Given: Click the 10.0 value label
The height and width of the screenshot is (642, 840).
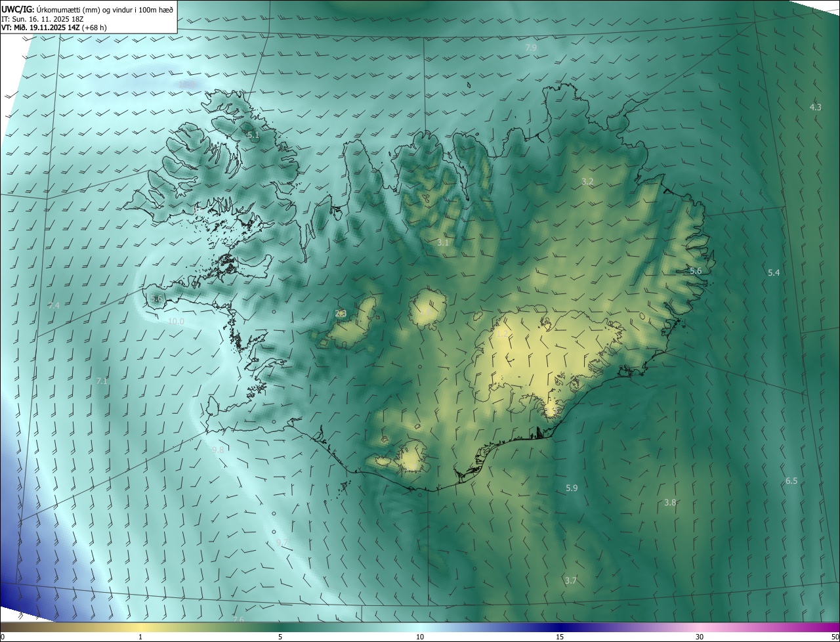Looking at the screenshot, I should coord(176,322).
